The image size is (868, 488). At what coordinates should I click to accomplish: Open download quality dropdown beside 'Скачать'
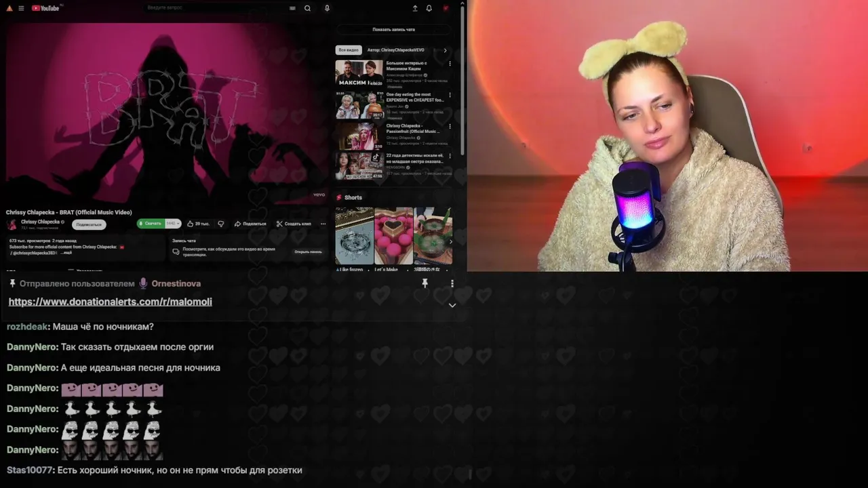point(172,224)
